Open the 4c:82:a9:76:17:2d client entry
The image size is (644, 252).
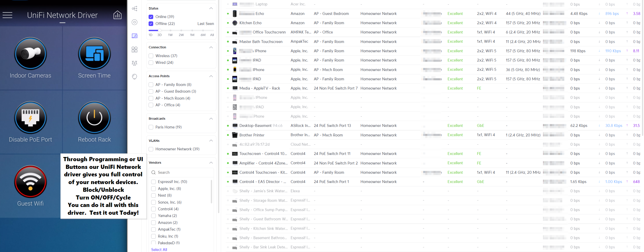pyautogui.click(x=255, y=144)
